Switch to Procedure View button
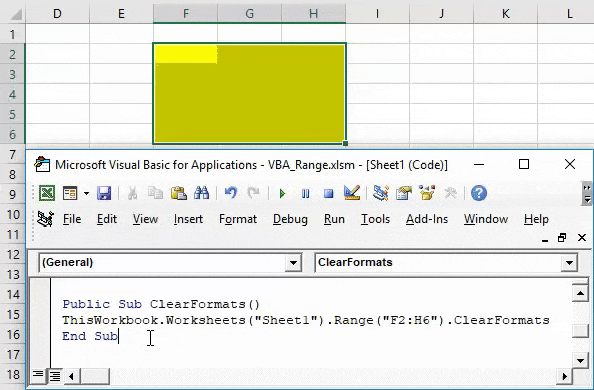The height and width of the screenshot is (390, 594). [x=38, y=376]
